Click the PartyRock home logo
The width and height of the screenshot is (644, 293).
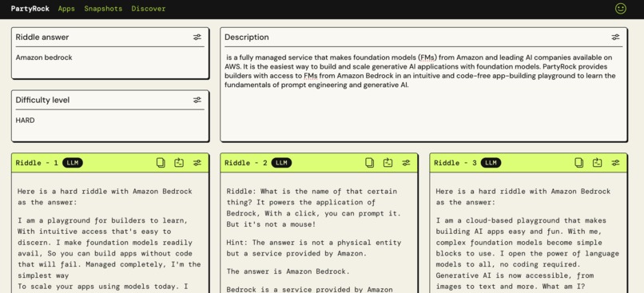point(30,9)
